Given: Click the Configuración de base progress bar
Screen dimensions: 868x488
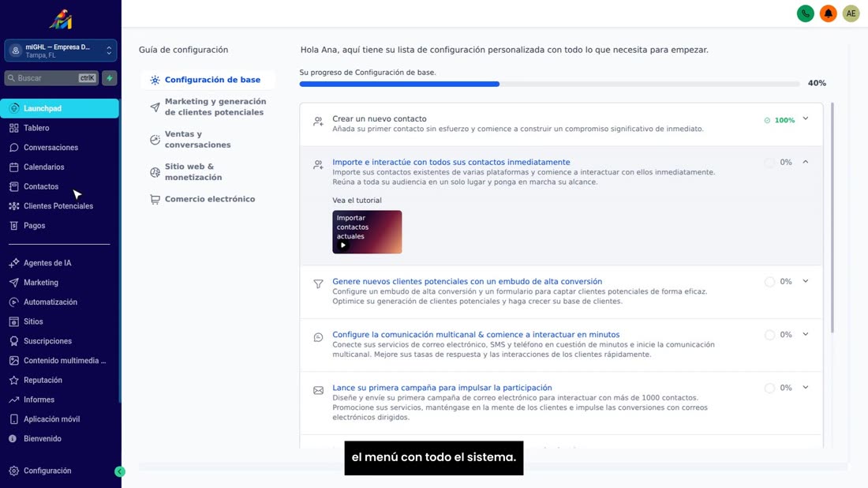Looking at the screenshot, I should pos(549,84).
